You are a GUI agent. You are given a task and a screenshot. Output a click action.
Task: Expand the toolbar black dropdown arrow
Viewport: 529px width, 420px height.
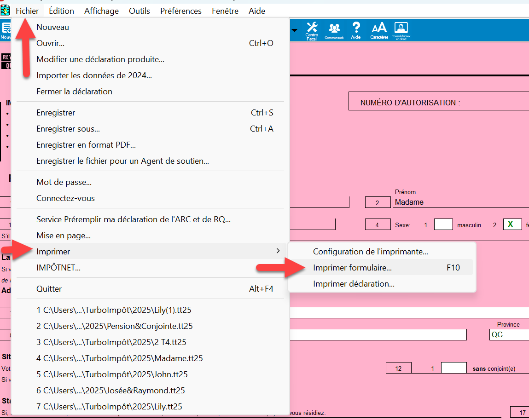294,31
